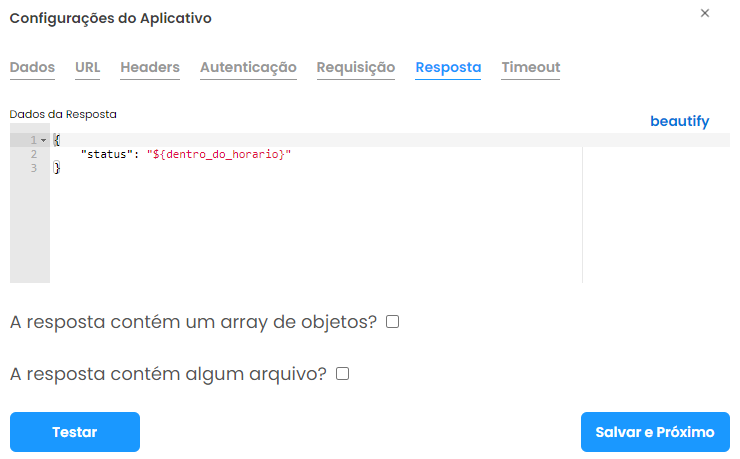Select the Resposta tab

tap(448, 68)
